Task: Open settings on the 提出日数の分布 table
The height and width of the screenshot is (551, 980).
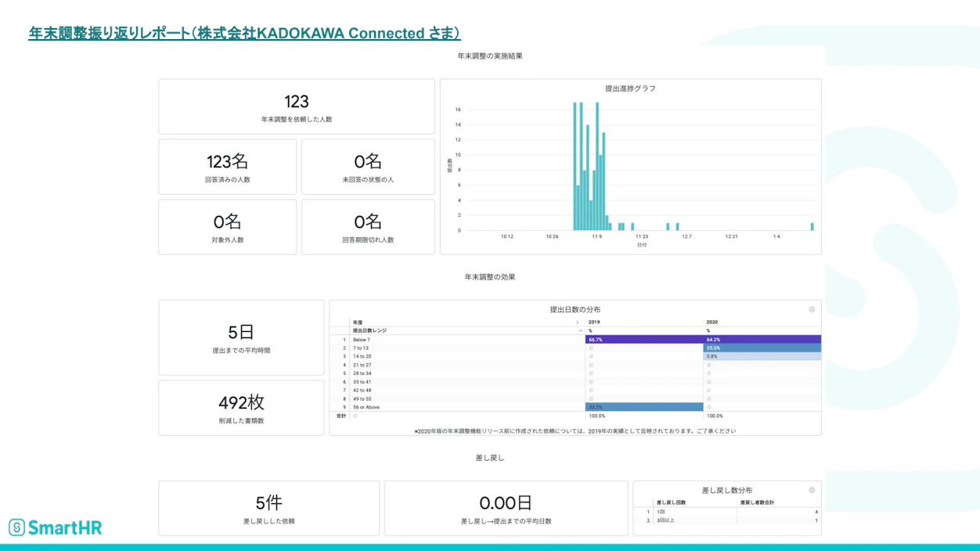Action: [812, 308]
